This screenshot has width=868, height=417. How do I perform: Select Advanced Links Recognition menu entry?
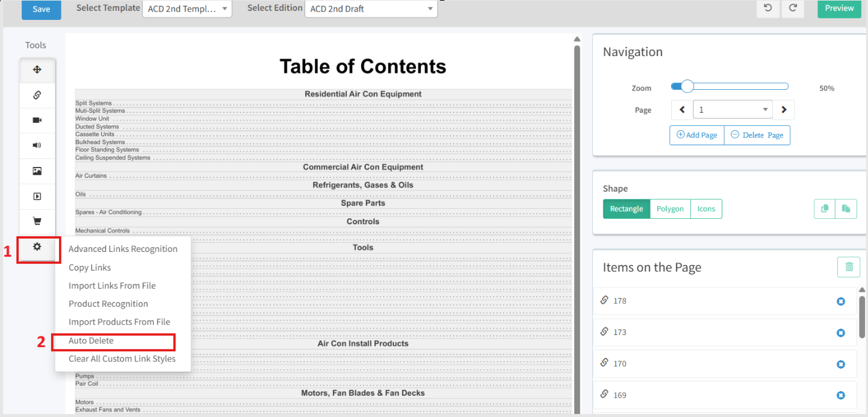point(123,249)
